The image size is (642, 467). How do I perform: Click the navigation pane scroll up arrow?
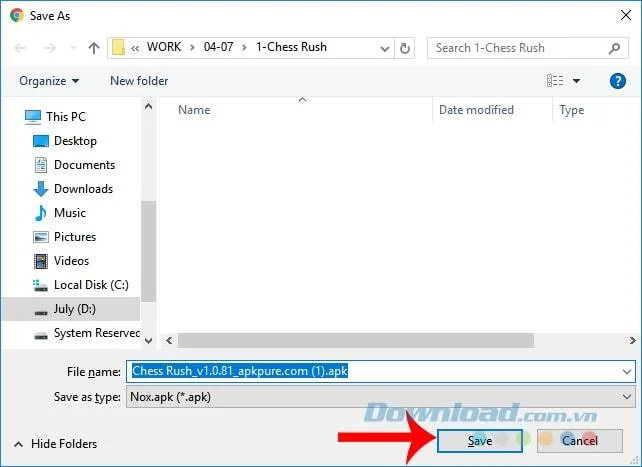(x=149, y=107)
